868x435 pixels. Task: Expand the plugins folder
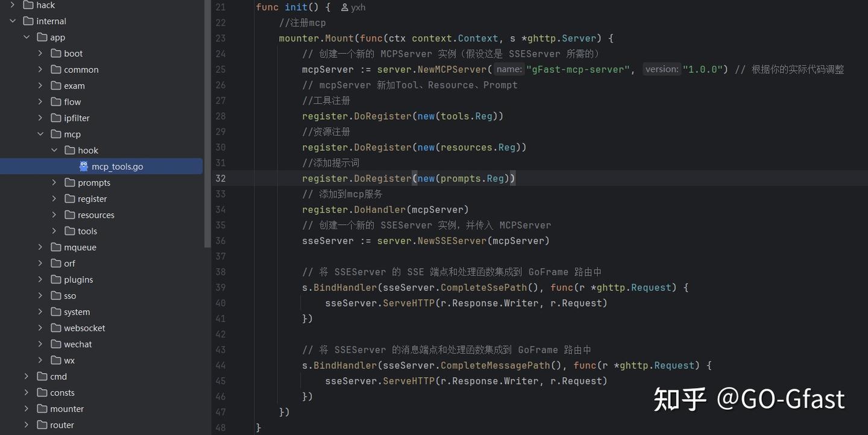tap(40, 279)
